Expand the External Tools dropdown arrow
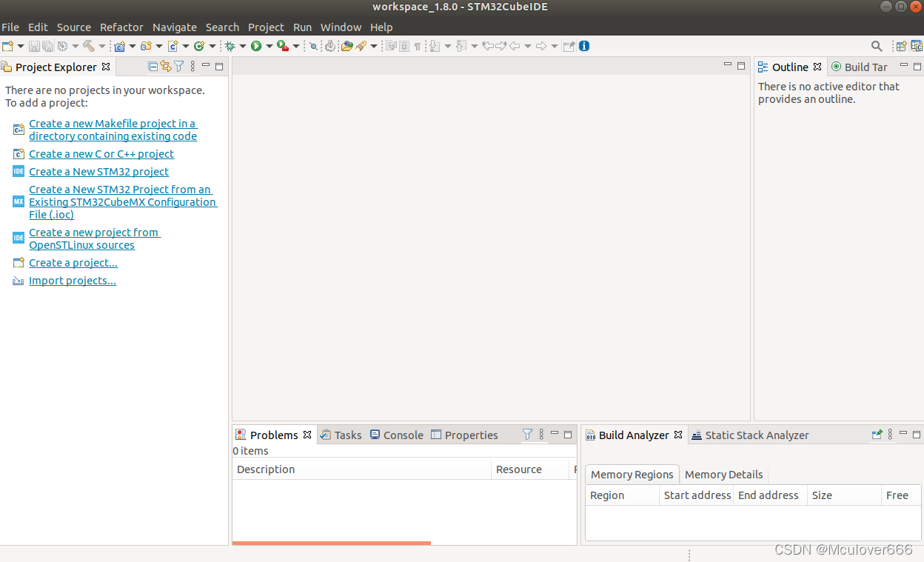This screenshot has width=924, height=562. point(296,46)
